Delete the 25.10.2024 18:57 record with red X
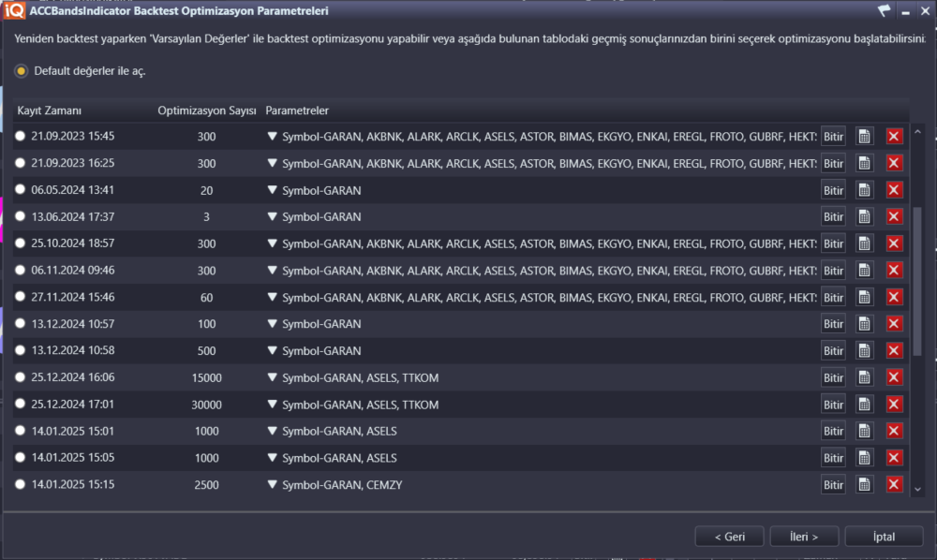 coord(894,243)
